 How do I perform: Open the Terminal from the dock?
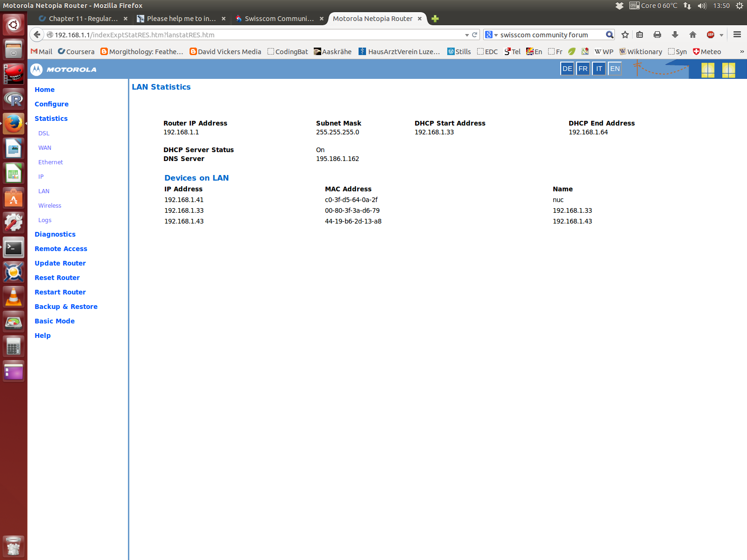click(x=14, y=247)
